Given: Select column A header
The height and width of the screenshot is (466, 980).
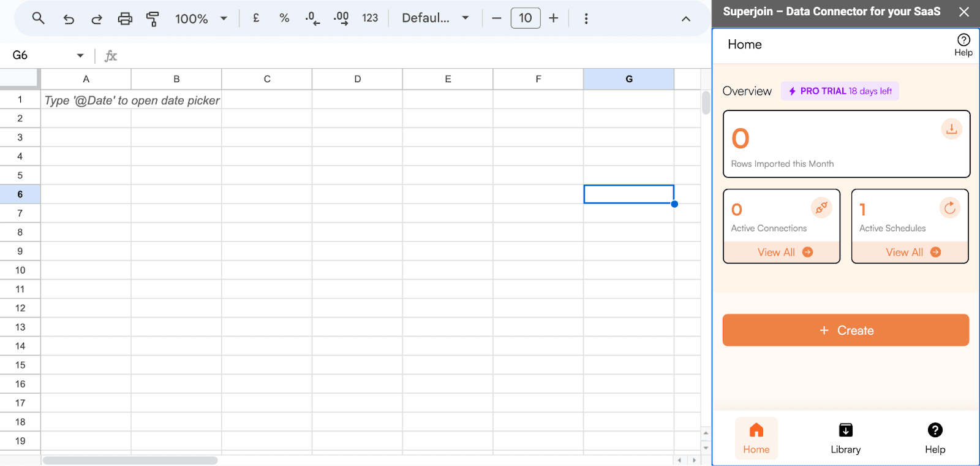Looking at the screenshot, I should tap(86, 79).
